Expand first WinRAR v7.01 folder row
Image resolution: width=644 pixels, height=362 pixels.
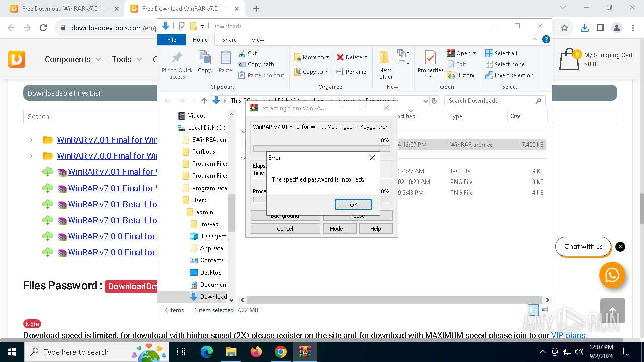click(31, 140)
